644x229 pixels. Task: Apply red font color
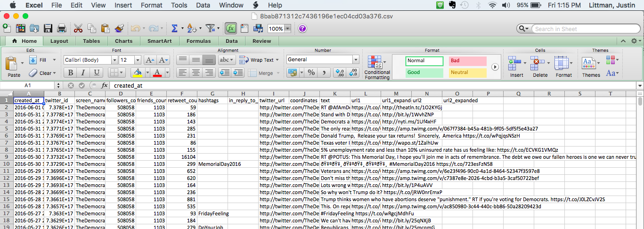click(157, 73)
